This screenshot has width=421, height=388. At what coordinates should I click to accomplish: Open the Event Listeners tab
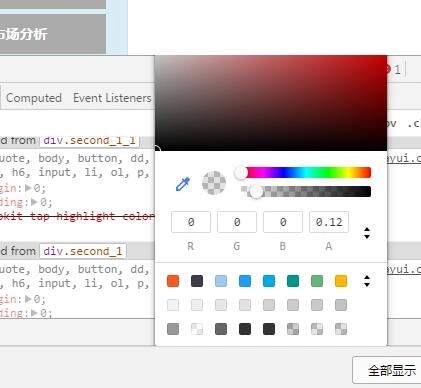[112, 98]
